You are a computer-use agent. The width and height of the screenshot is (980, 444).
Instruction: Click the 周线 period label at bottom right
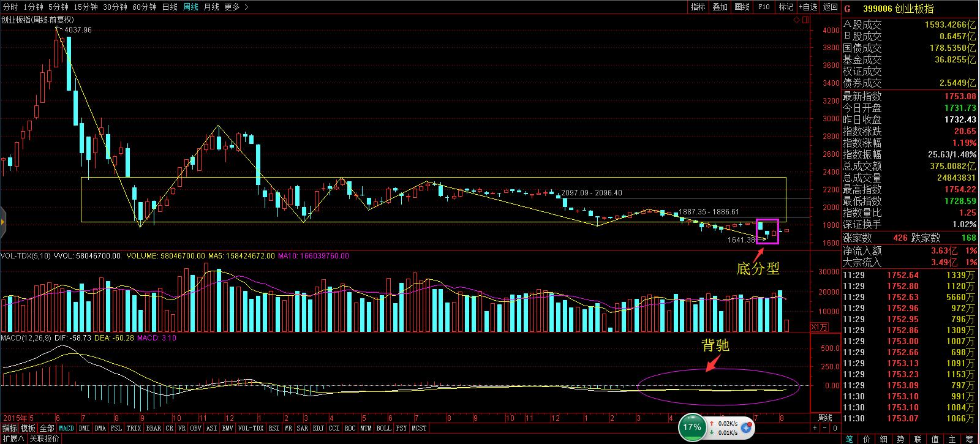click(x=825, y=418)
